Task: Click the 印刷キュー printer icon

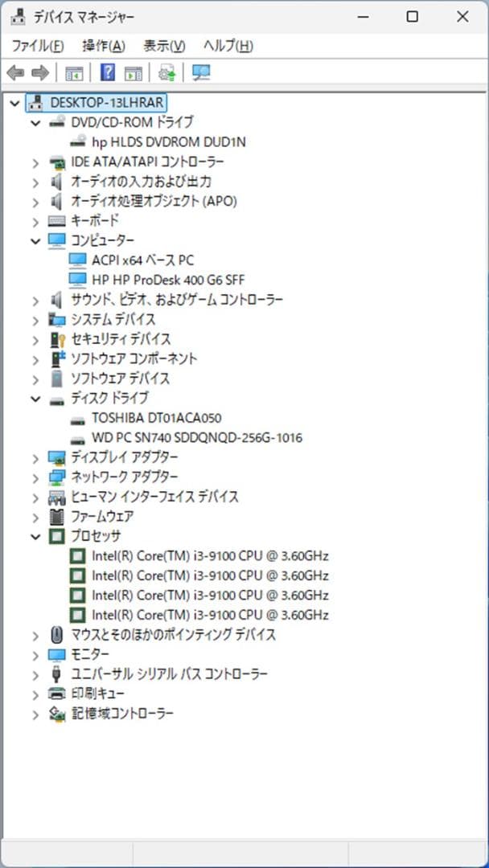Action: pyautogui.click(x=57, y=694)
